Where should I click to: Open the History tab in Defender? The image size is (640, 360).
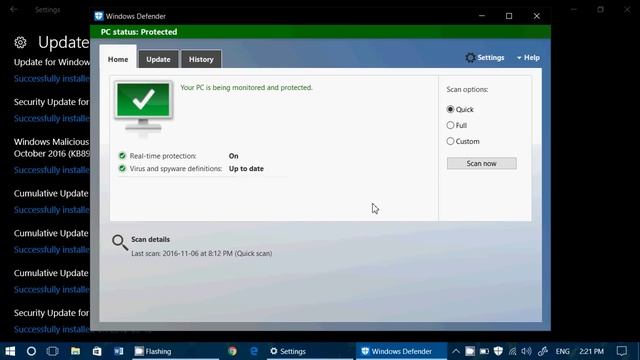point(201,59)
